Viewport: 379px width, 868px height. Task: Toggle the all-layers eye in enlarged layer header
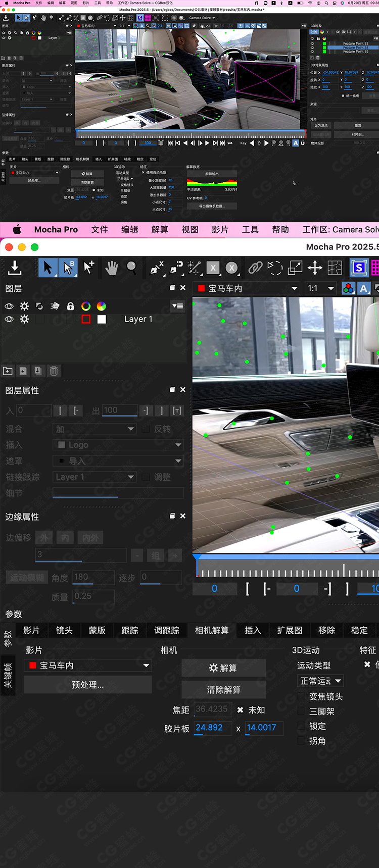tap(9, 306)
